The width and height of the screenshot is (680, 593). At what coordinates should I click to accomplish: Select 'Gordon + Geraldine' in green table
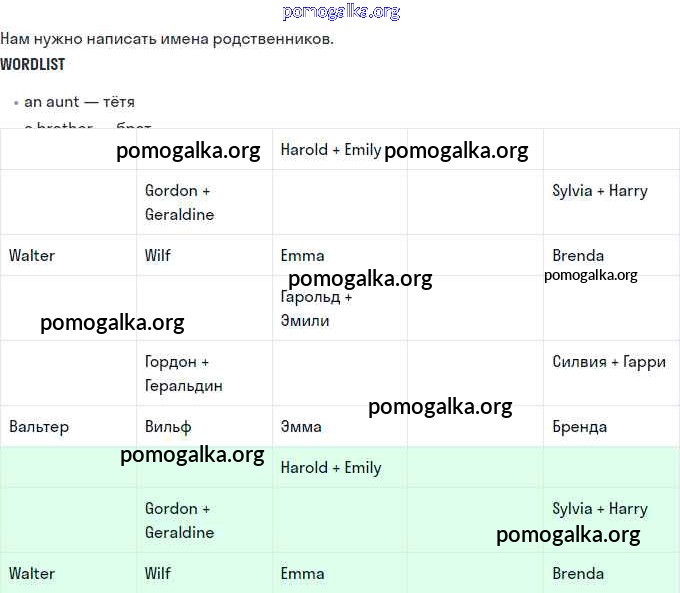pos(179,520)
